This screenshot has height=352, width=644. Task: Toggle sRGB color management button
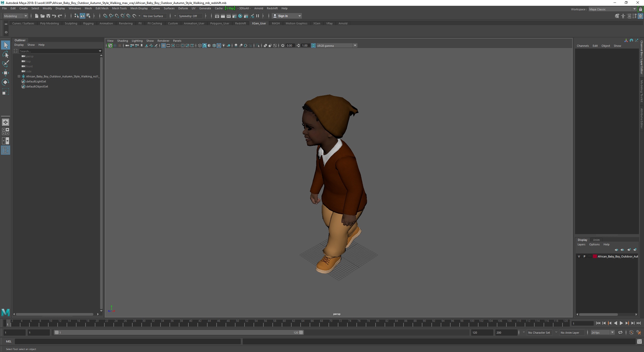click(x=313, y=46)
